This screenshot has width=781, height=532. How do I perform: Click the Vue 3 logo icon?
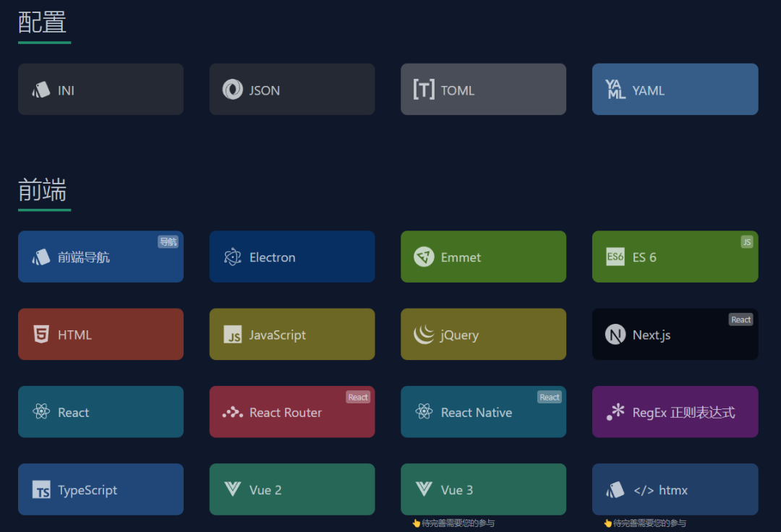[424, 489]
